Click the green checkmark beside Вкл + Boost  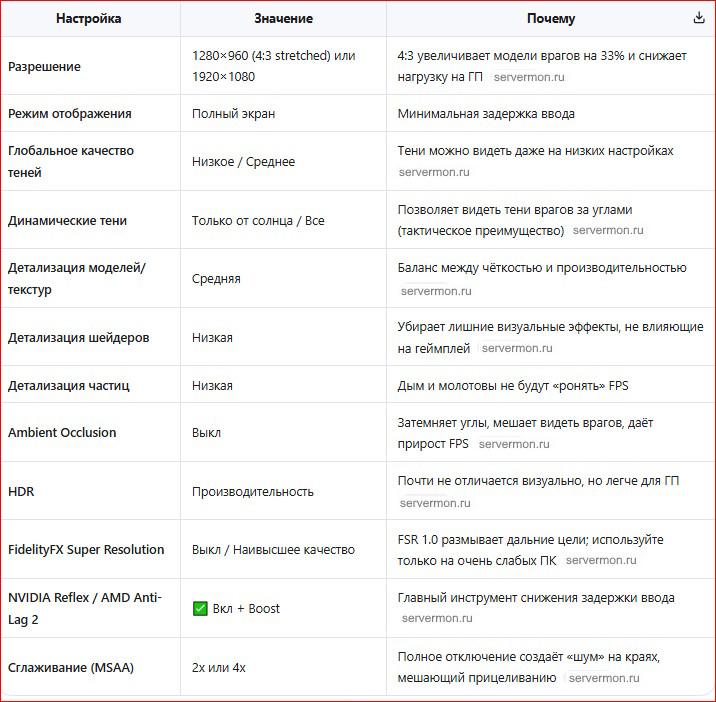click(200, 608)
